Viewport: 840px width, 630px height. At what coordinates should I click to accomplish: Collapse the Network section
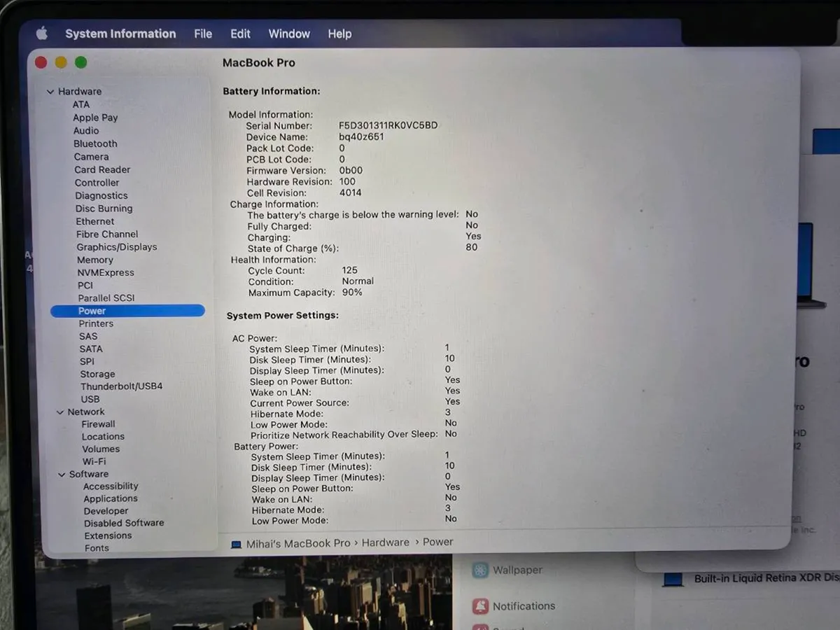[x=60, y=412]
